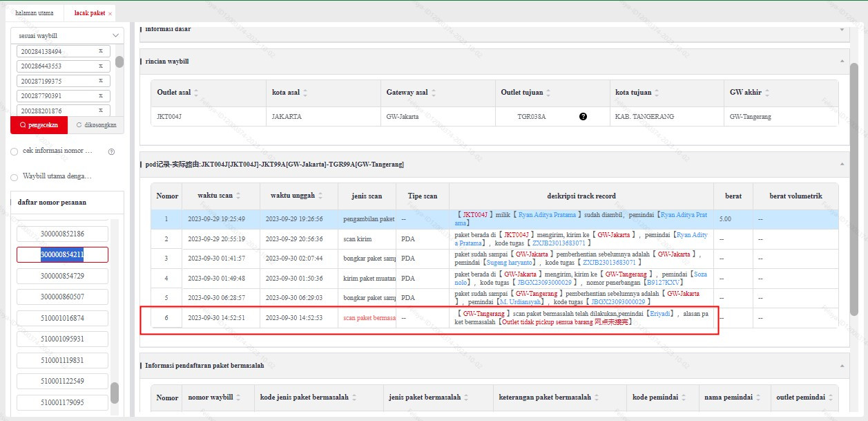Screen dimensions: 868x421
Task: Sort by outlet pemindai column
Action: [x=831, y=398]
